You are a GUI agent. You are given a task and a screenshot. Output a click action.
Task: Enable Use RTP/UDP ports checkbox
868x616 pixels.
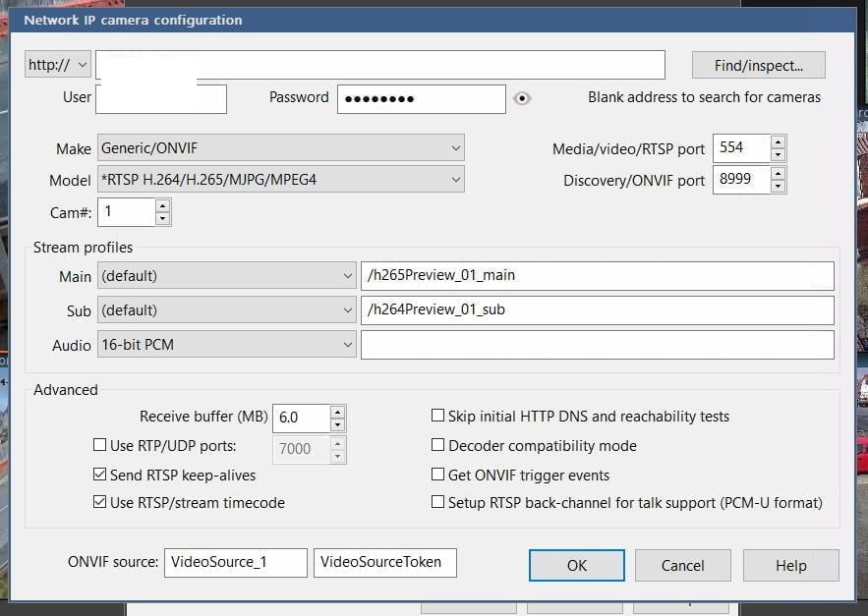99,445
